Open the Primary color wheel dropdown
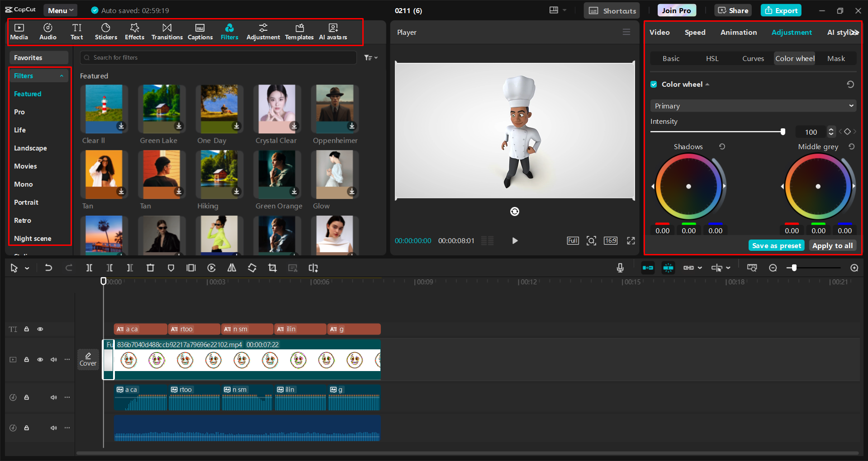 (x=753, y=106)
